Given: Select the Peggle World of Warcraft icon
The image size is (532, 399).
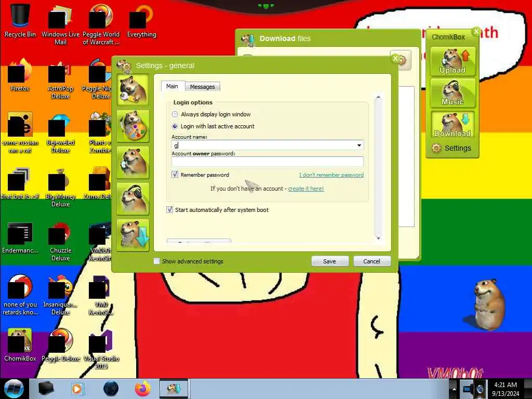Looking at the screenshot, I should coord(101,24).
